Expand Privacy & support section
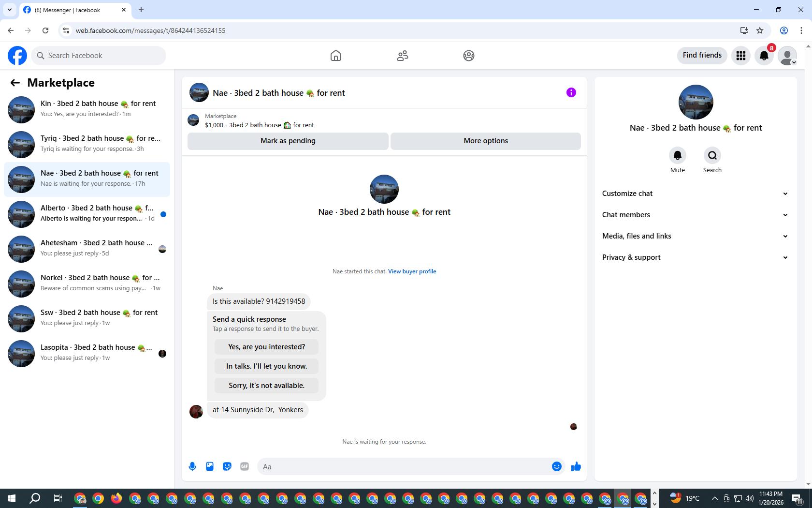This screenshot has width=812, height=508. (696, 257)
